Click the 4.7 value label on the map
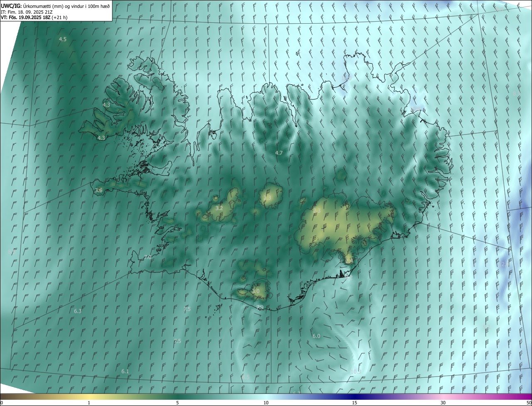Screen dimensions: 532x406 point(279,153)
